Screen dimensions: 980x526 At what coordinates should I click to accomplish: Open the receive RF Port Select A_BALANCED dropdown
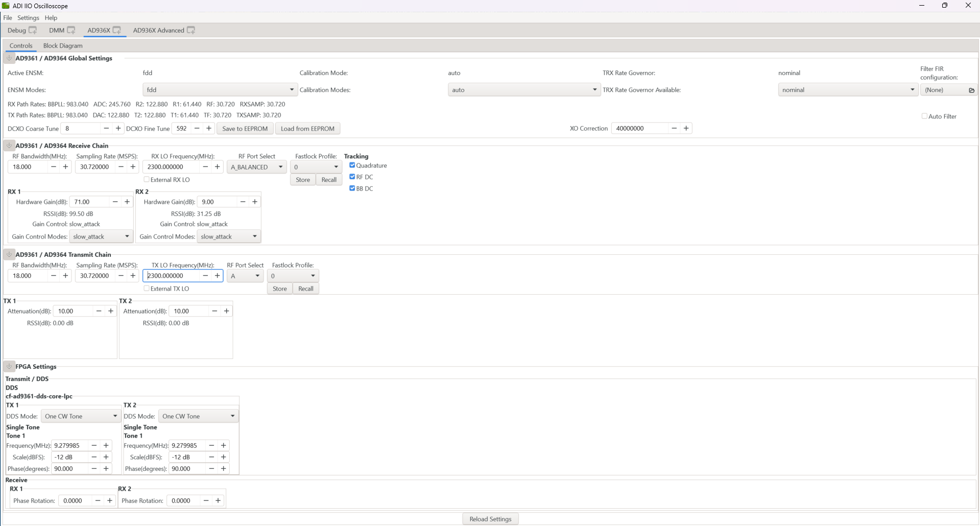click(257, 167)
